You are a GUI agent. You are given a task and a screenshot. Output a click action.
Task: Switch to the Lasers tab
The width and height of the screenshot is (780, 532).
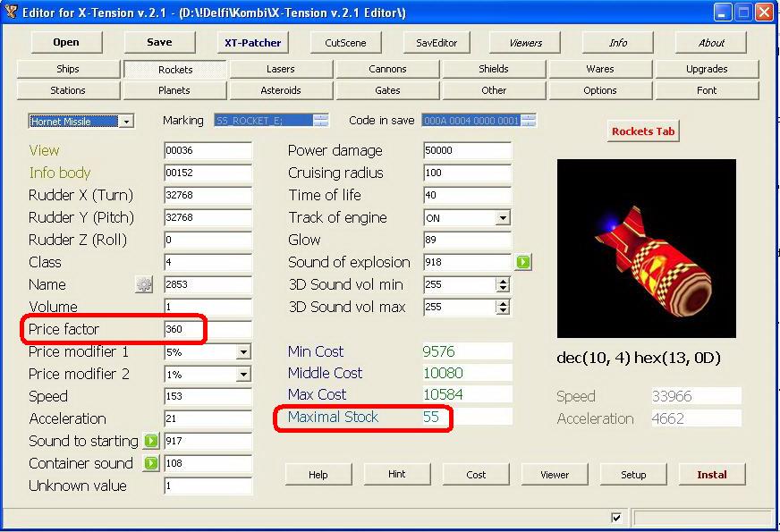click(280, 69)
